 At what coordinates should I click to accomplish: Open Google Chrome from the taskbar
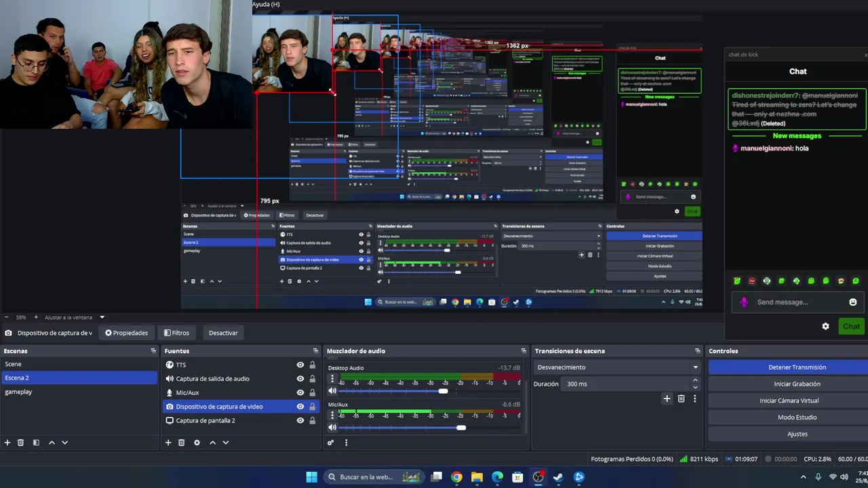tap(456, 477)
